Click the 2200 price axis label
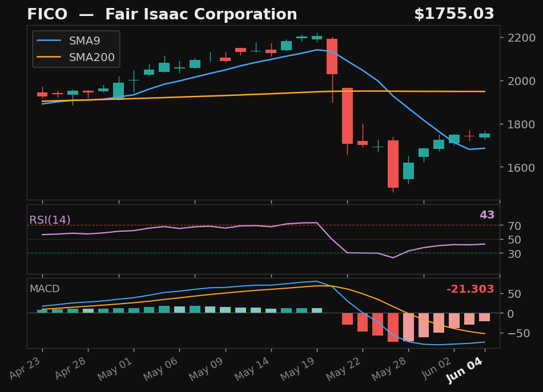The height and width of the screenshot is (392, 543). [x=521, y=38]
